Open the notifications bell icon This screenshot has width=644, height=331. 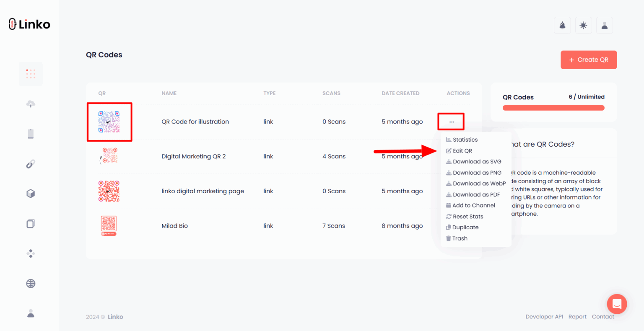pyautogui.click(x=562, y=26)
